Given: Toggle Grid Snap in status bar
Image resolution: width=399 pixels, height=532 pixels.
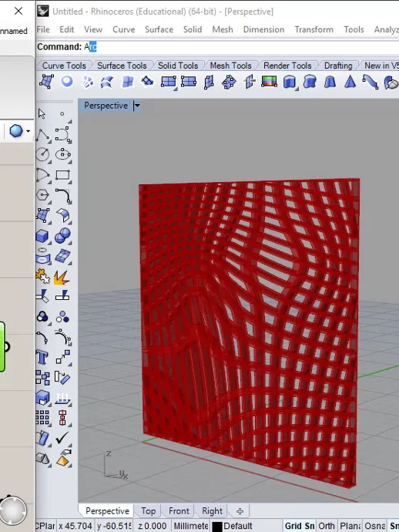Looking at the screenshot, I should pos(300,526).
